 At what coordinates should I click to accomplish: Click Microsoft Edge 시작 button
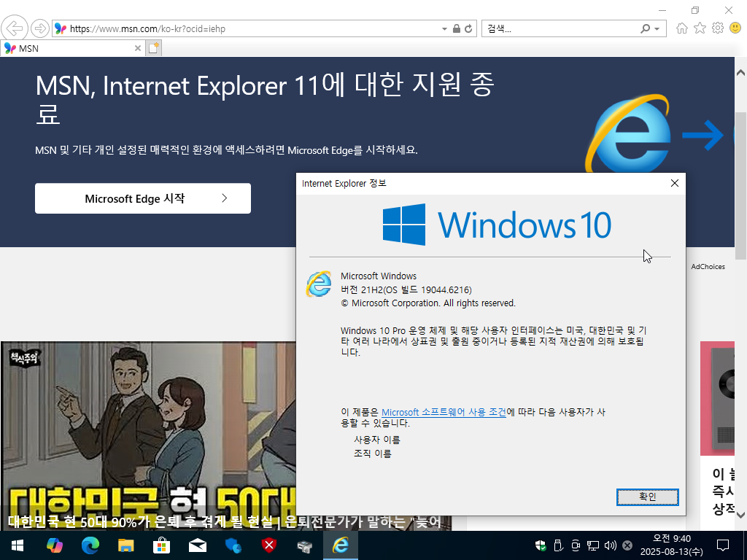(x=143, y=198)
